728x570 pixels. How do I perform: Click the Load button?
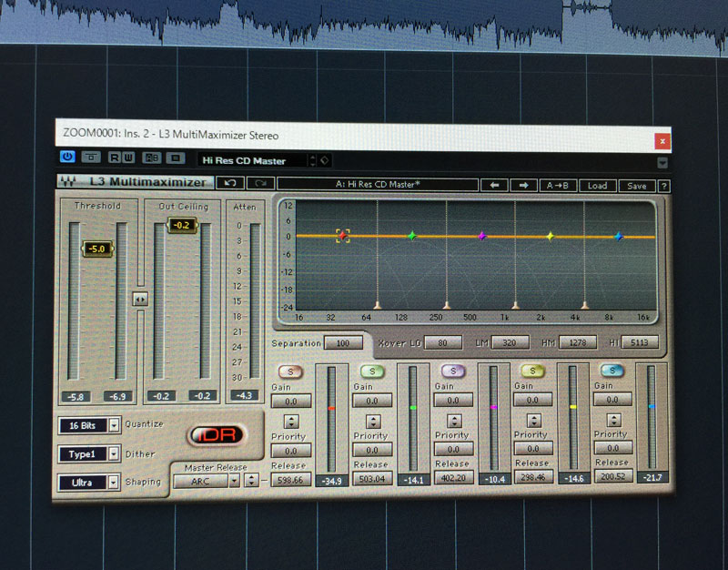coord(598,186)
